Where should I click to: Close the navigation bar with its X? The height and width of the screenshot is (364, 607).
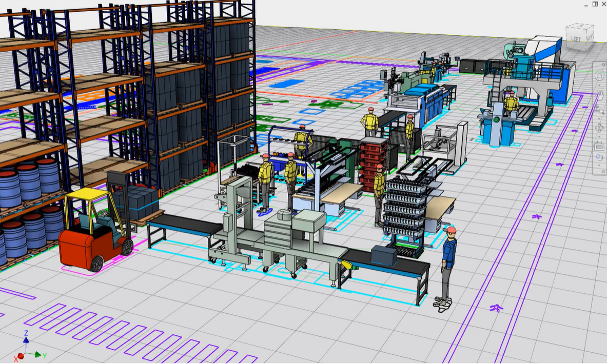tap(603, 65)
